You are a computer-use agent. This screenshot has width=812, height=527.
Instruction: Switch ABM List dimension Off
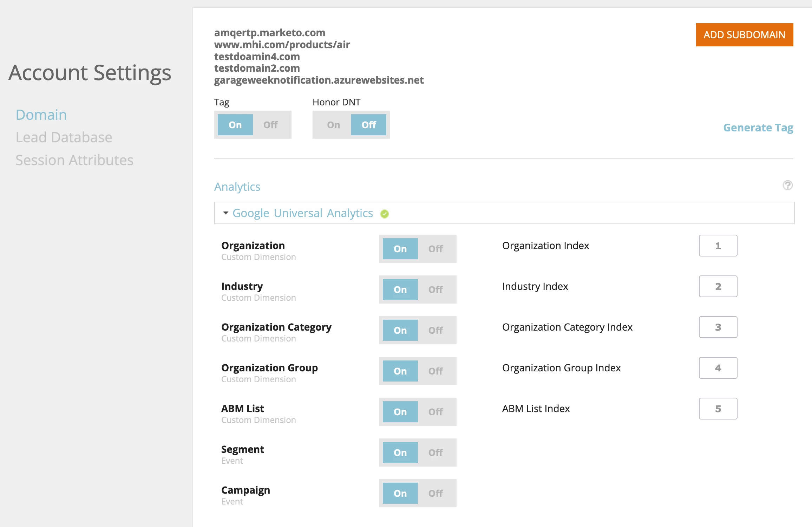[x=436, y=412]
